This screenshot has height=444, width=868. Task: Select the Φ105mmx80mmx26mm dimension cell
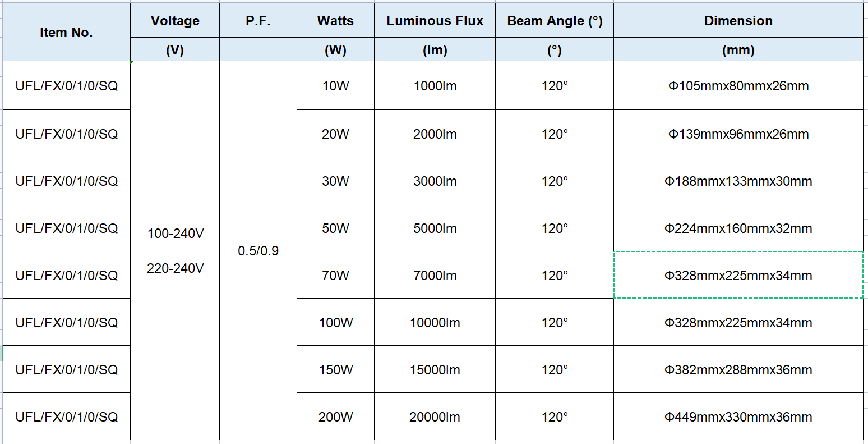click(738, 86)
